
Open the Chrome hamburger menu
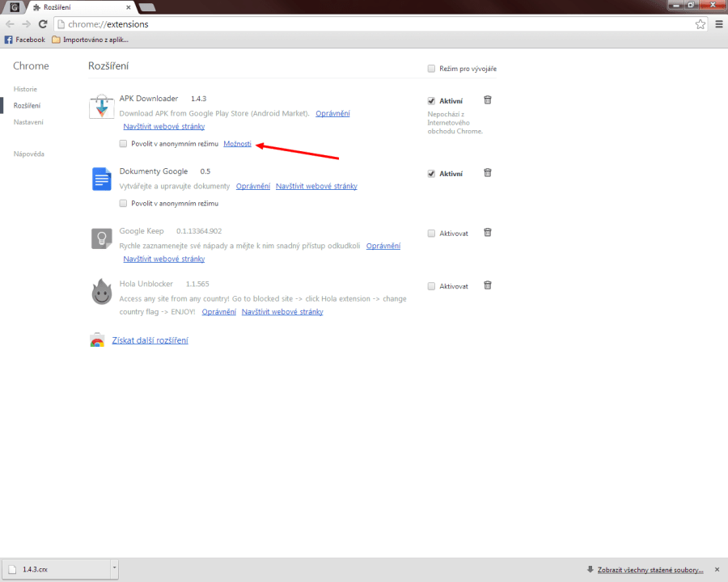tap(719, 24)
